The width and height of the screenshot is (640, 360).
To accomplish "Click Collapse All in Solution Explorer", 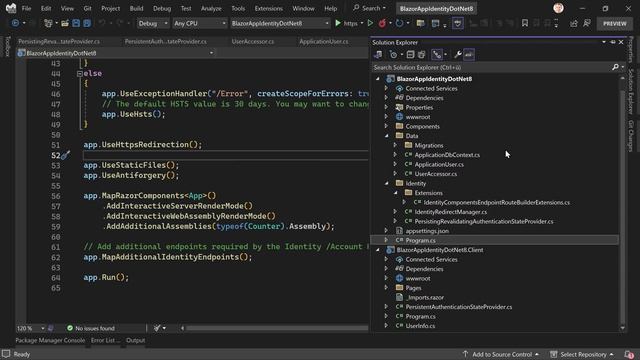I will [x=410, y=54].
